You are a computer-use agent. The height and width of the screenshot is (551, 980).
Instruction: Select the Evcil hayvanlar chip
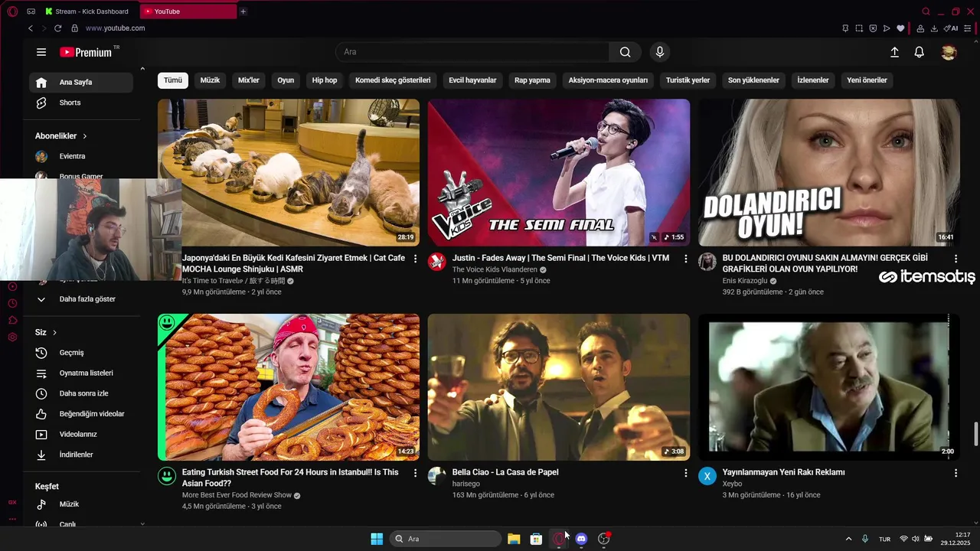[472, 80]
